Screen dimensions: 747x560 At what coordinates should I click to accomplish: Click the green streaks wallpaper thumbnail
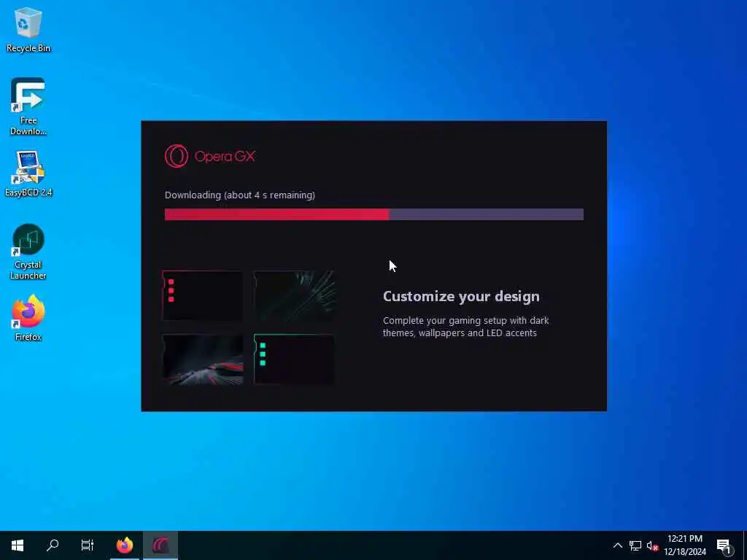coord(294,295)
